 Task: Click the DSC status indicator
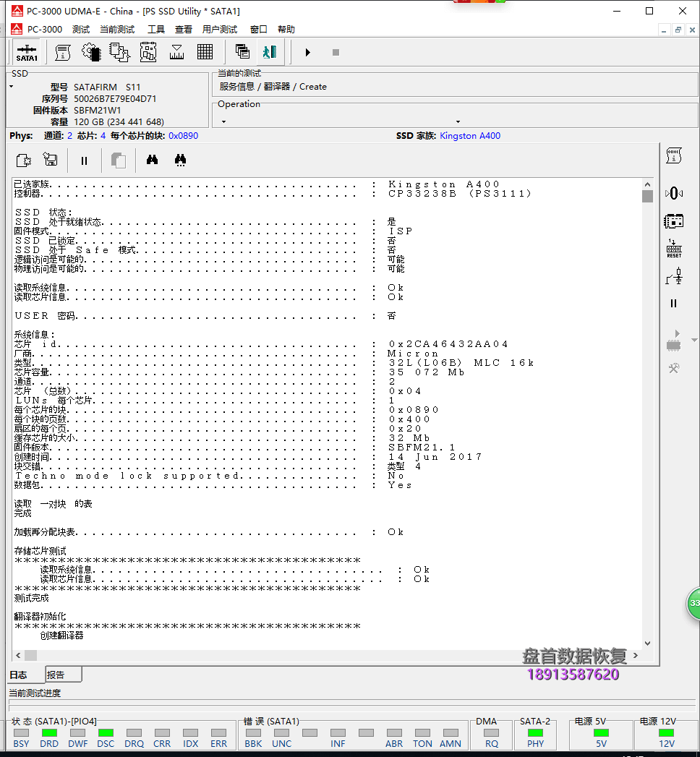(x=106, y=733)
